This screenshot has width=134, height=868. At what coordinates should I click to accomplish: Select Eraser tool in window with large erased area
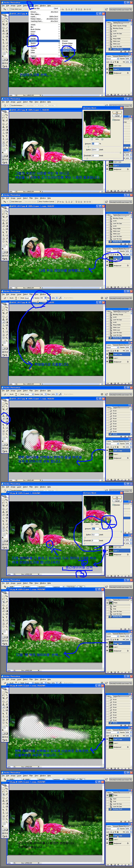pos(3,707)
